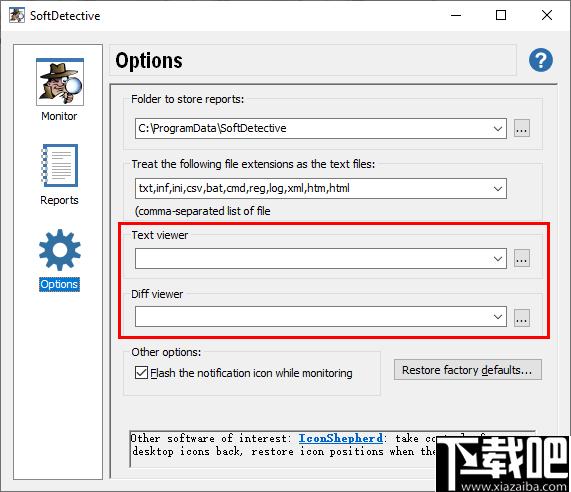Expand the Diff viewer dropdown

click(x=497, y=316)
